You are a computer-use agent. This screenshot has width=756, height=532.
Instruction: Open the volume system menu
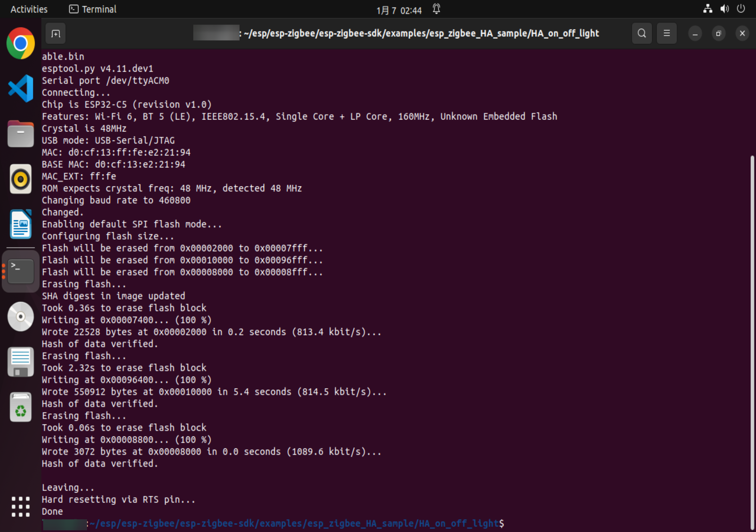point(724,9)
